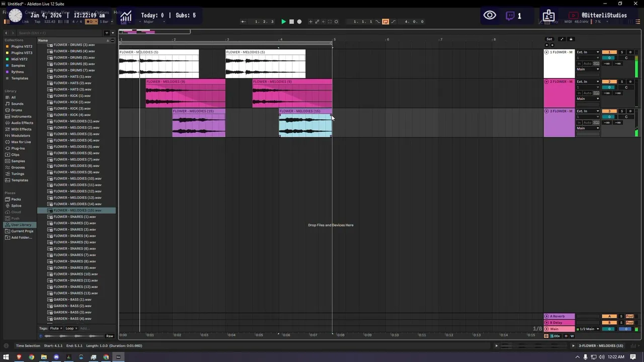Set track 1 monitor to Auto
Image resolution: width=644 pixels, height=362 pixels.
pyautogui.click(x=587, y=64)
